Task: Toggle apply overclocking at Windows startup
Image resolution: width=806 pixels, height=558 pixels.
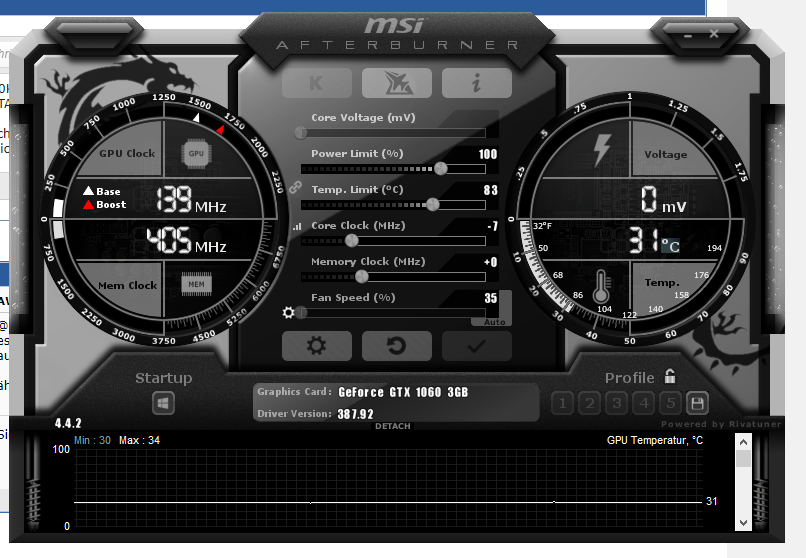Action: pyautogui.click(x=163, y=403)
